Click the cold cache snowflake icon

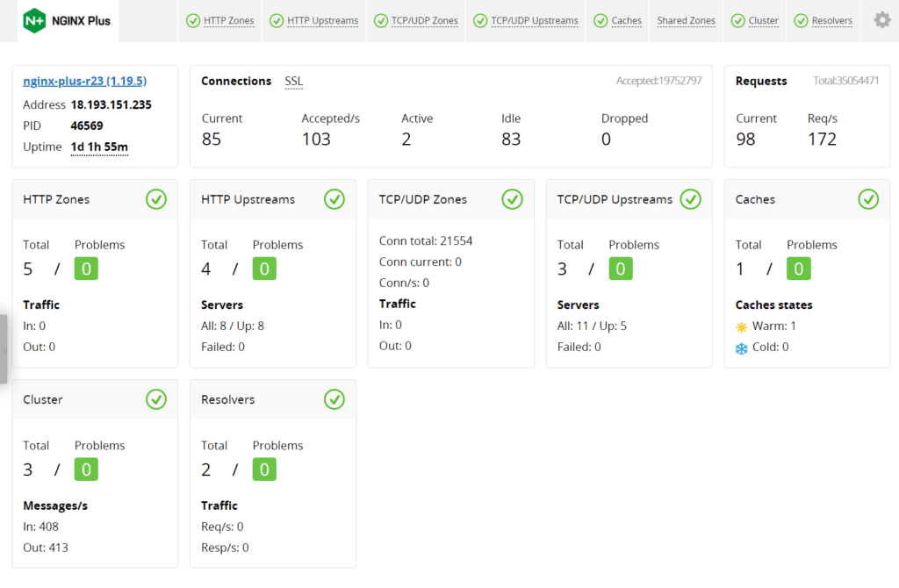742,348
